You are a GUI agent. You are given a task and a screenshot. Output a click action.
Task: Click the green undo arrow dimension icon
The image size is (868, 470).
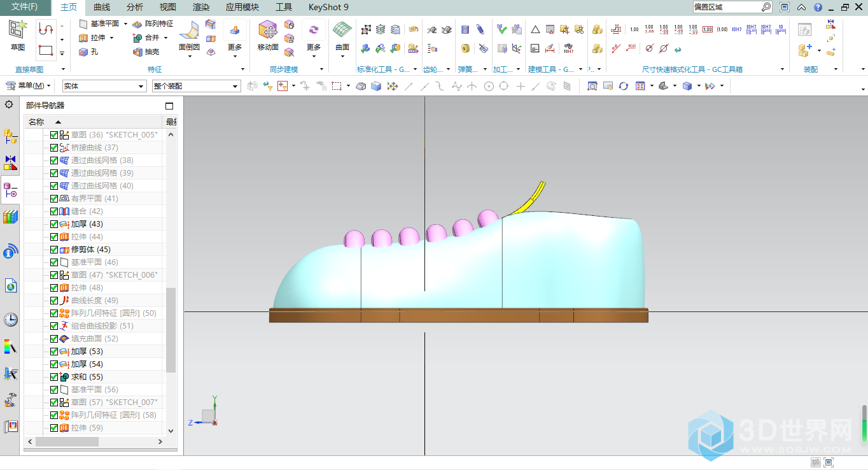pyautogui.click(x=678, y=49)
